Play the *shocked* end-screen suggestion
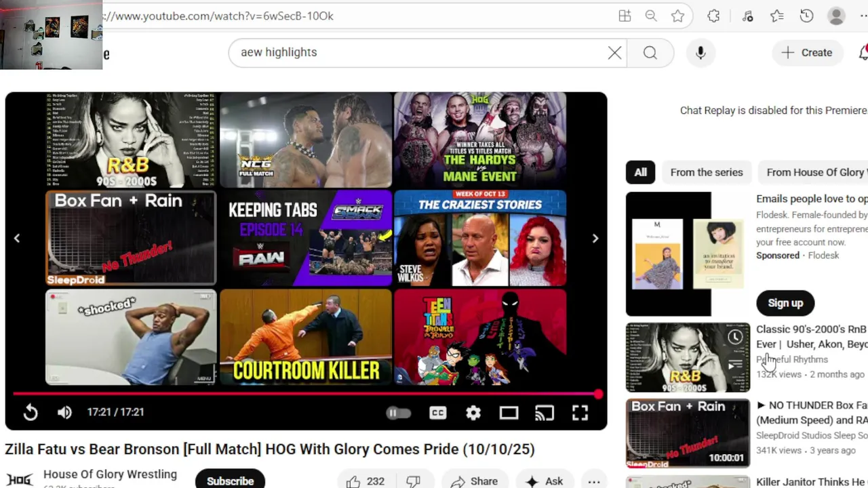Screen dimensions: 868x488 coord(131,337)
